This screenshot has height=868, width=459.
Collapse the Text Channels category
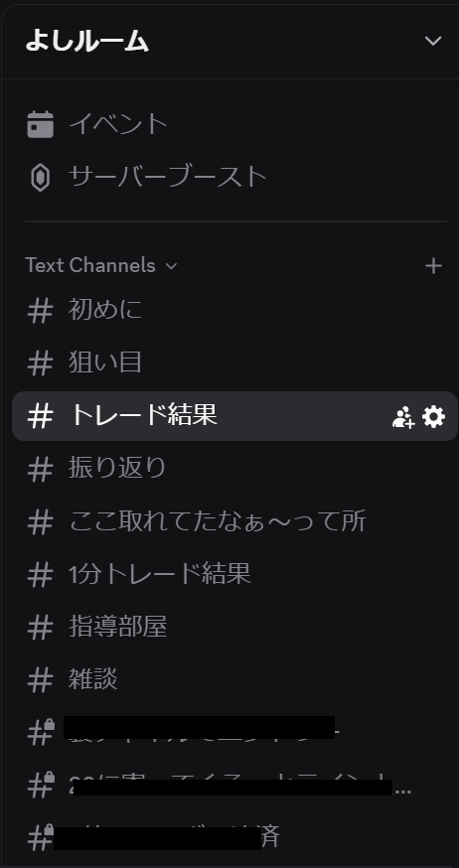pyautogui.click(x=100, y=266)
